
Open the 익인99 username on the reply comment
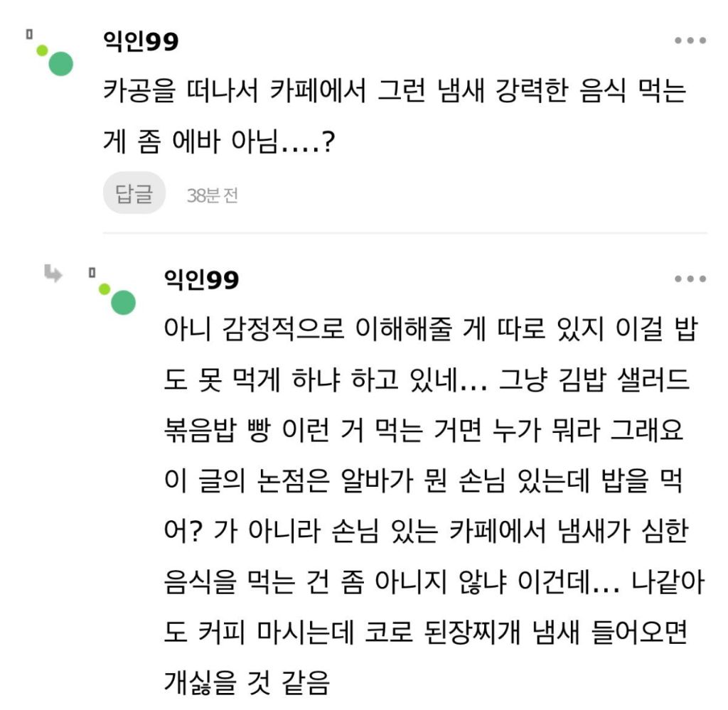click(x=202, y=281)
